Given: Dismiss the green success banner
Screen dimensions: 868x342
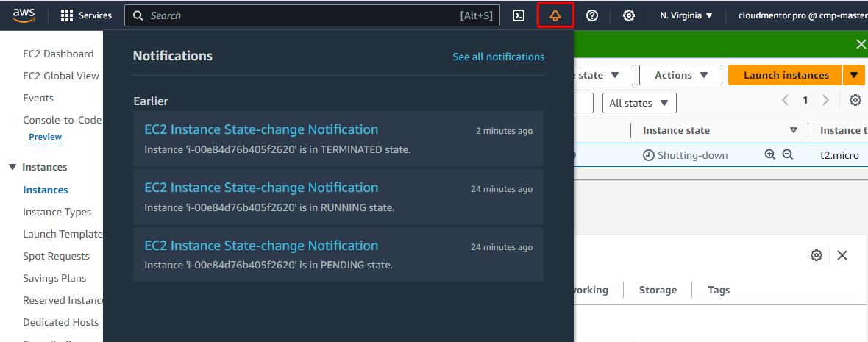Looking at the screenshot, I should (861, 44).
